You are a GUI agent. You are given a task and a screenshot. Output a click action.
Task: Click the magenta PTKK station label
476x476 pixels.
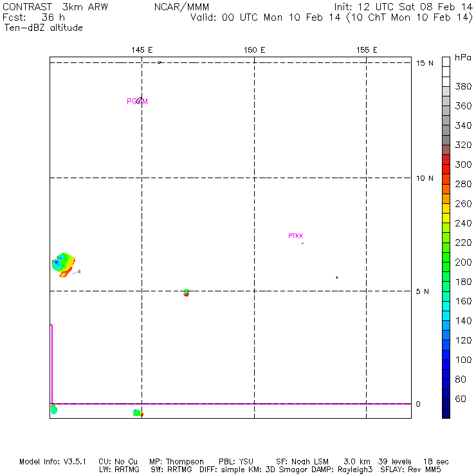click(296, 236)
